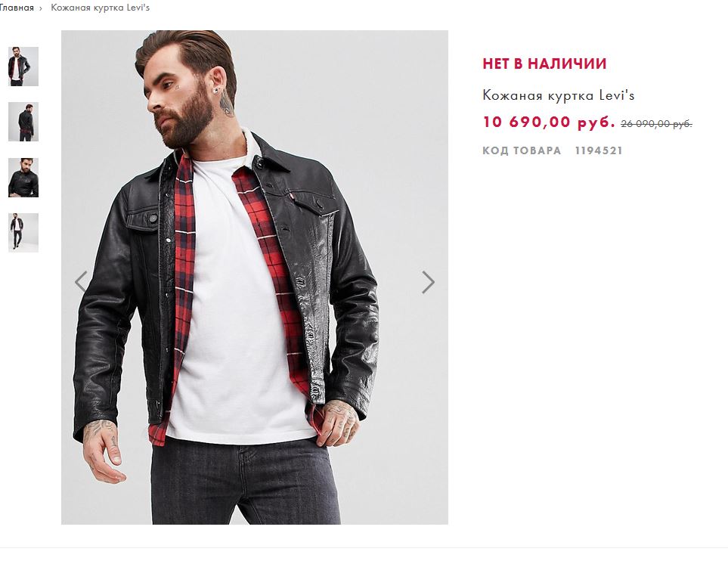Select the first thumbnail showing open jacket front
The image size is (728, 564).
click(23, 67)
